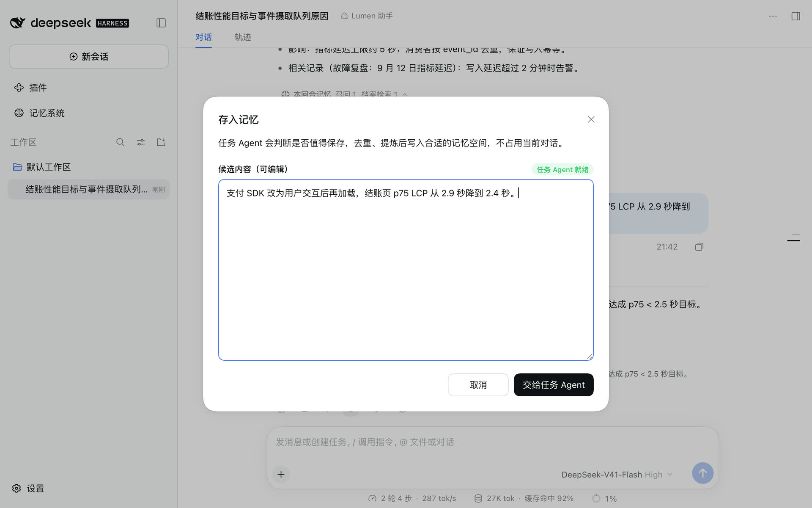Click the HARNESS badge
812x508 pixels.
[x=112, y=23]
